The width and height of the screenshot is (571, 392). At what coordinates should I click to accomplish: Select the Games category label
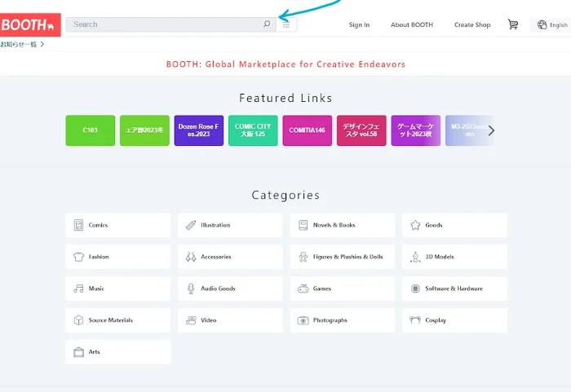[x=322, y=288]
